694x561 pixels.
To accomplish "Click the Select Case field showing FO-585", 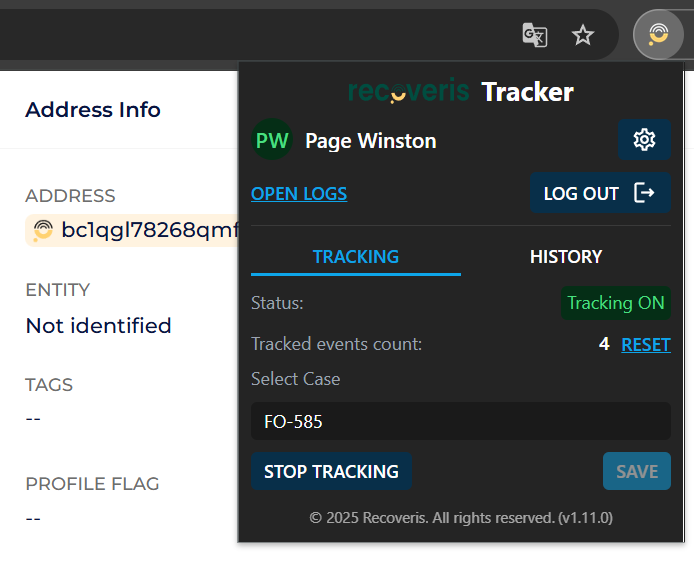I will pos(461,421).
